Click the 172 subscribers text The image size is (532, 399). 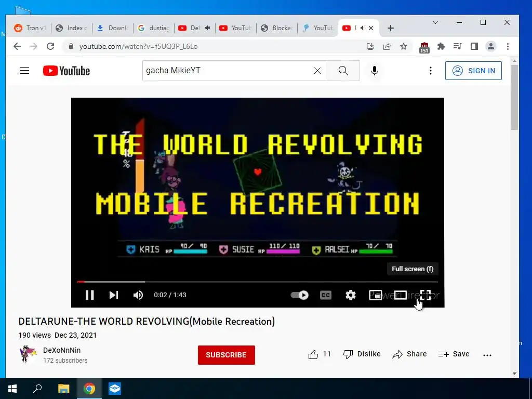65,361
